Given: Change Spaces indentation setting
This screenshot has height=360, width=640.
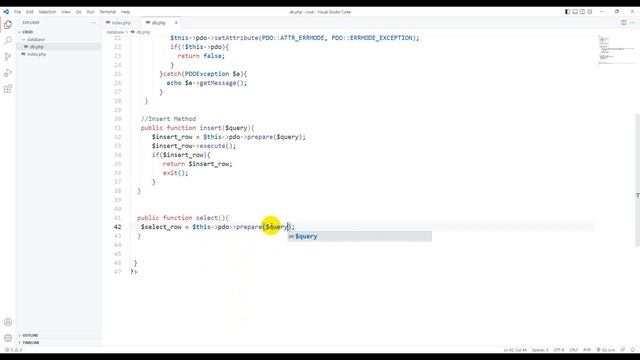Looking at the screenshot, I should pos(540,350).
